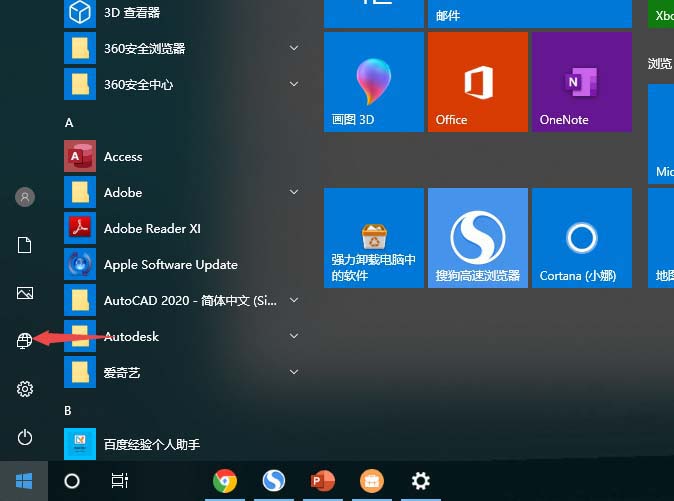The width and height of the screenshot is (674, 501).
Task: Open Sogou browser from taskbar
Action: (274, 481)
